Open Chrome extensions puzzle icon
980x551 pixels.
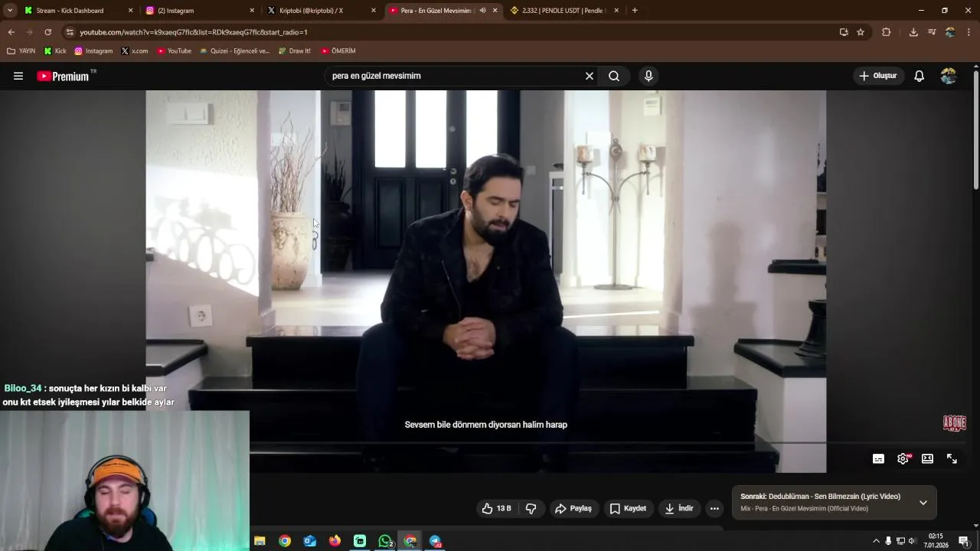click(887, 32)
